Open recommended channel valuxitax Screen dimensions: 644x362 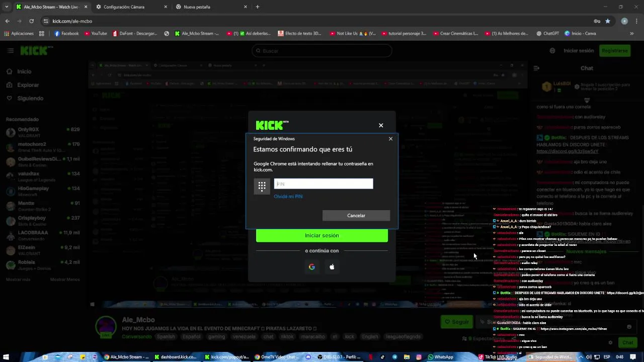click(43, 176)
